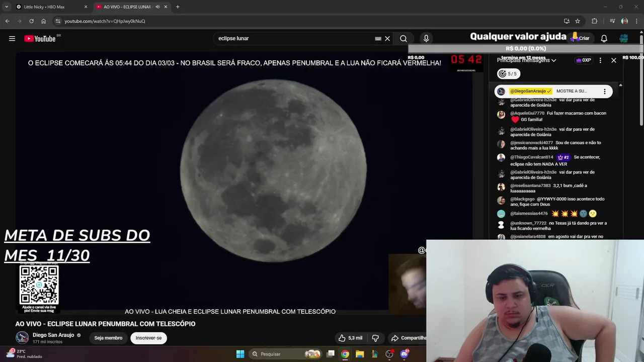Subscribe using the Inscrever-se button

tap(148, 338)
